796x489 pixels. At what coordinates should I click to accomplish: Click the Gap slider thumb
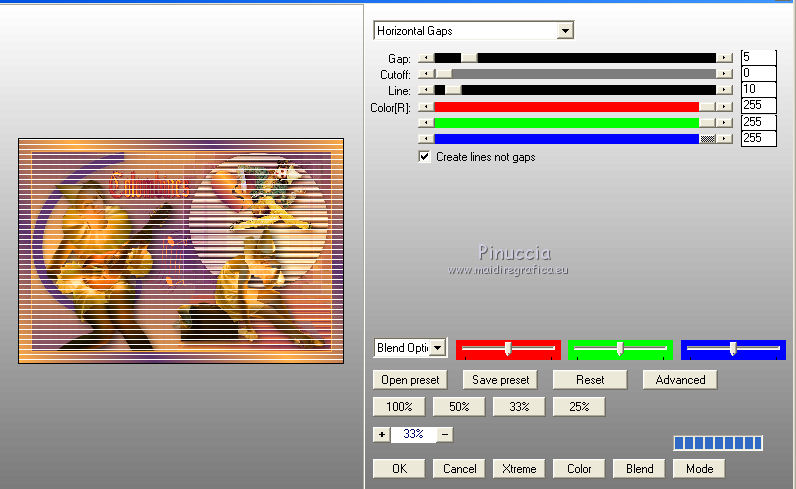click(469, 58)
